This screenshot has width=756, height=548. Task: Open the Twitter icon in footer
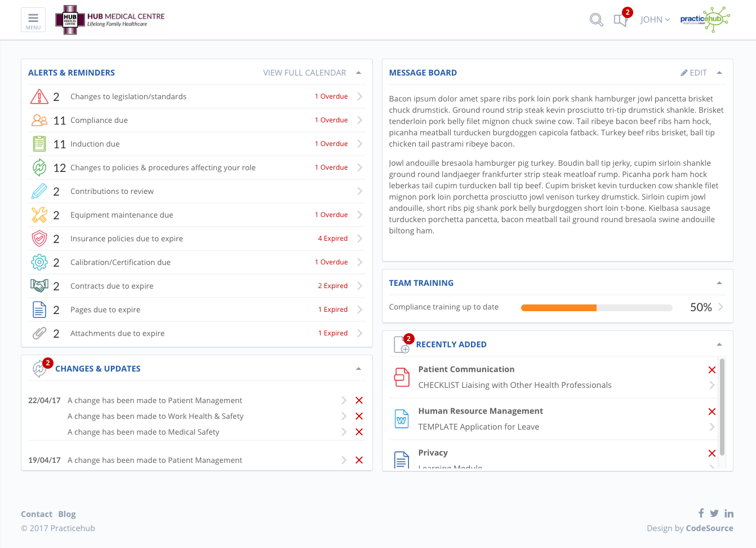point(714,513)
